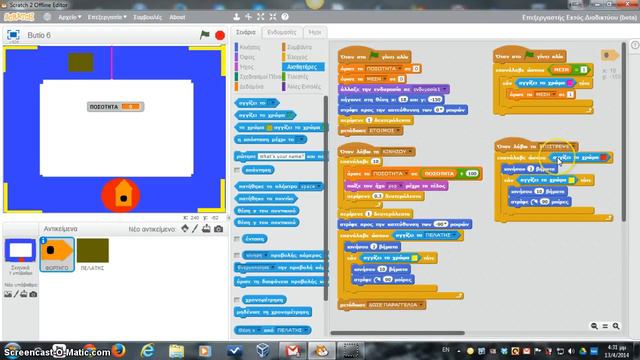Click the globe language icon
The height and width of the screenshot is (360, 640).
(x=47, y=17)
